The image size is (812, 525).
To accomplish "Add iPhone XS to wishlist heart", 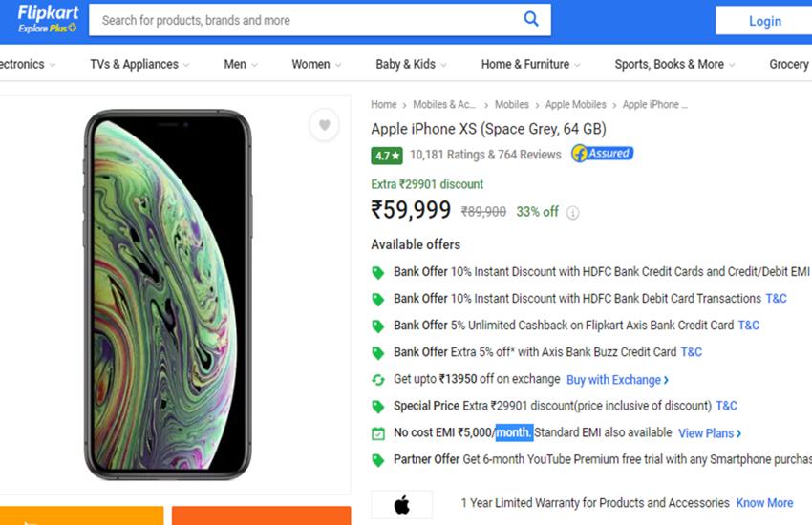I will click(x=325, y=125).
